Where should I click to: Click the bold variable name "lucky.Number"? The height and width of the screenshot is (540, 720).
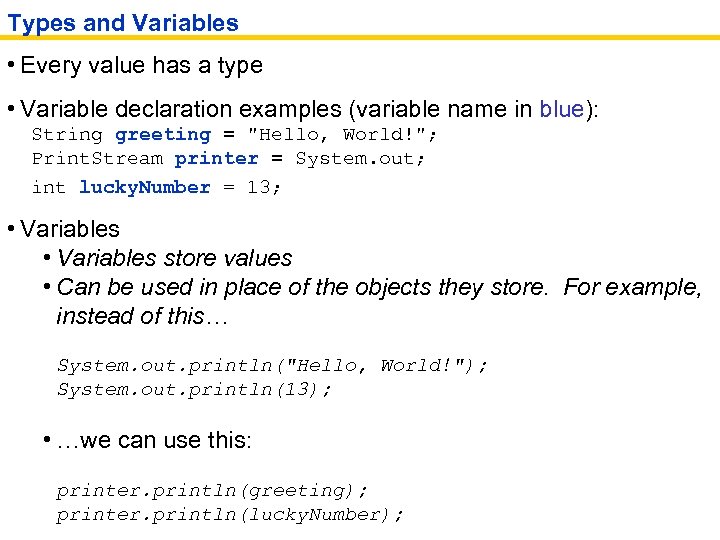point(145,187)
